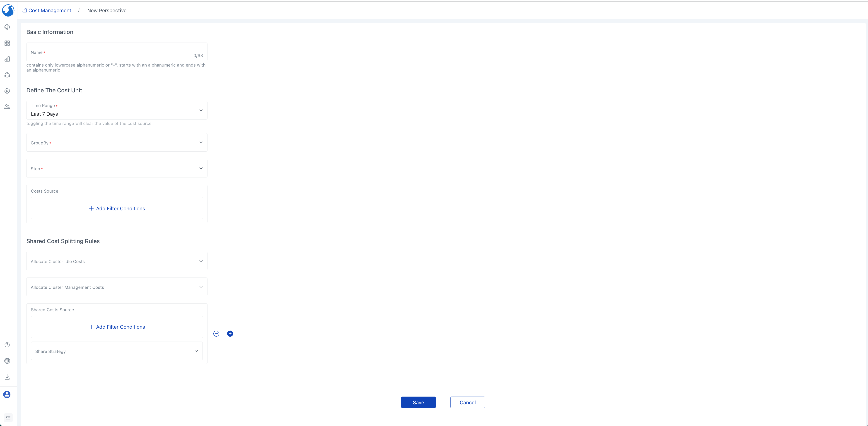Click the help question mark icon in sidebar

click(x=7, y=345)
